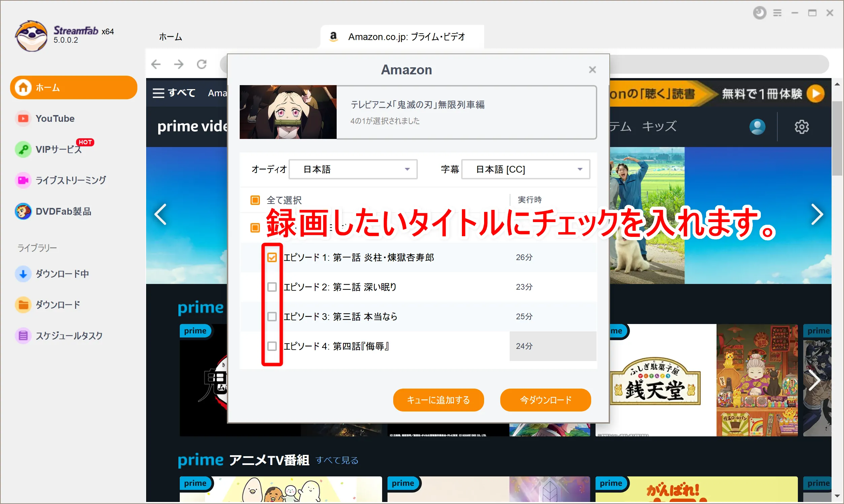Open the Prime Video settings gear
844x504 pixels.
[x=802, y=127]
